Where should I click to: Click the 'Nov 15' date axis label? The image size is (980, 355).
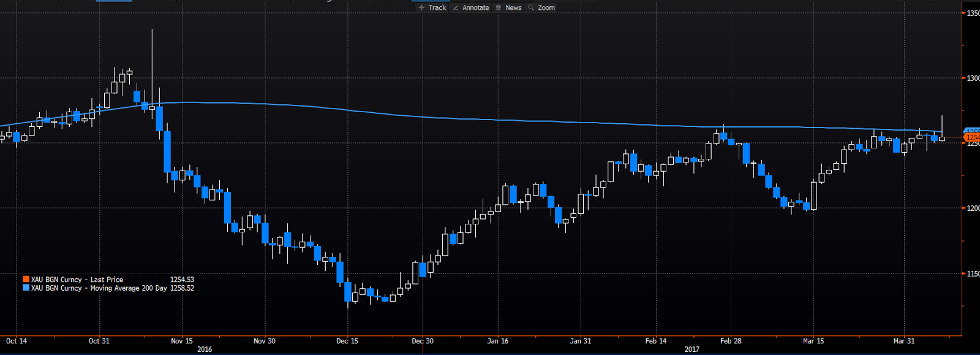(x=182, y=341)
